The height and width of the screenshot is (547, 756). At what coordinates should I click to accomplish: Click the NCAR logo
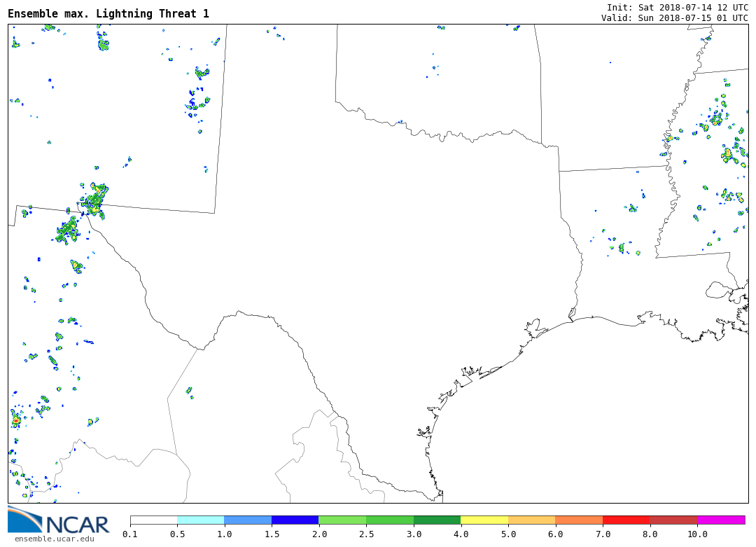coord(59,520)
